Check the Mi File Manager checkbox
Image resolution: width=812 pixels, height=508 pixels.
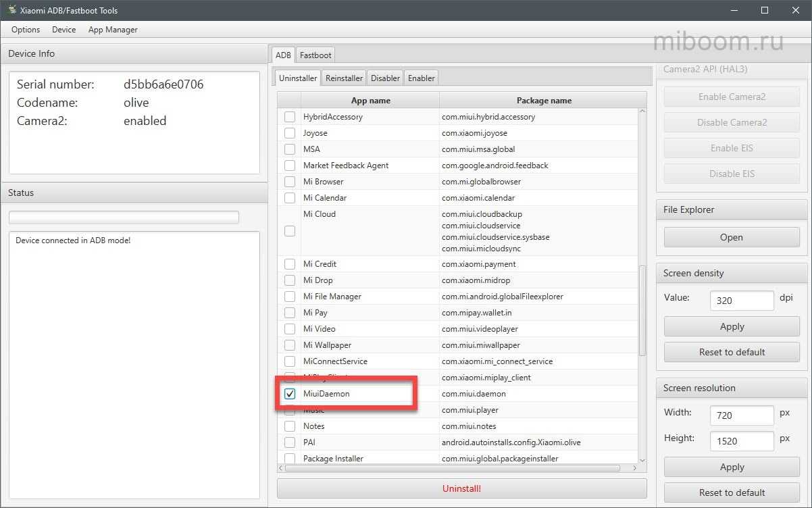click(x=290, y=297)
